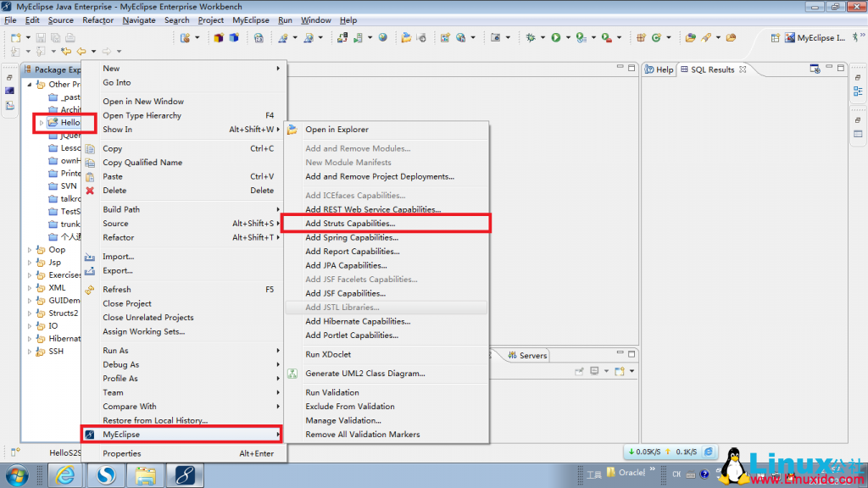Click the Last Edit Location arrow icon
The image size is (868, 488).
point(66,52)
